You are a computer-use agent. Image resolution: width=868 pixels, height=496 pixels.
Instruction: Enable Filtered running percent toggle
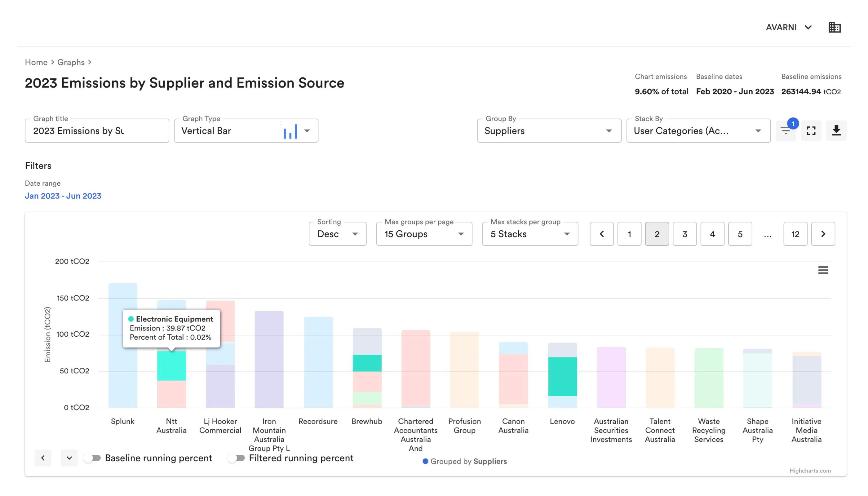[237, 458]
